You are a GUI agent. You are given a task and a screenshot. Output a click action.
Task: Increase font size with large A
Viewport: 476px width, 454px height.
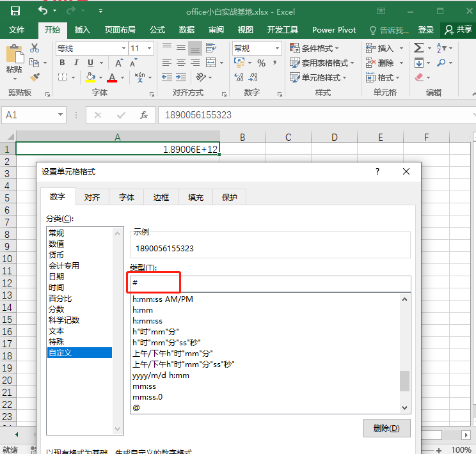(119, 63)
